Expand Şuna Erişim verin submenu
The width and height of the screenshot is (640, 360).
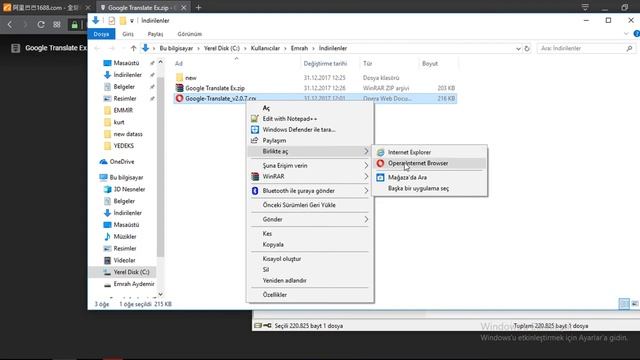pyautogui.click(x=310, y=166)
